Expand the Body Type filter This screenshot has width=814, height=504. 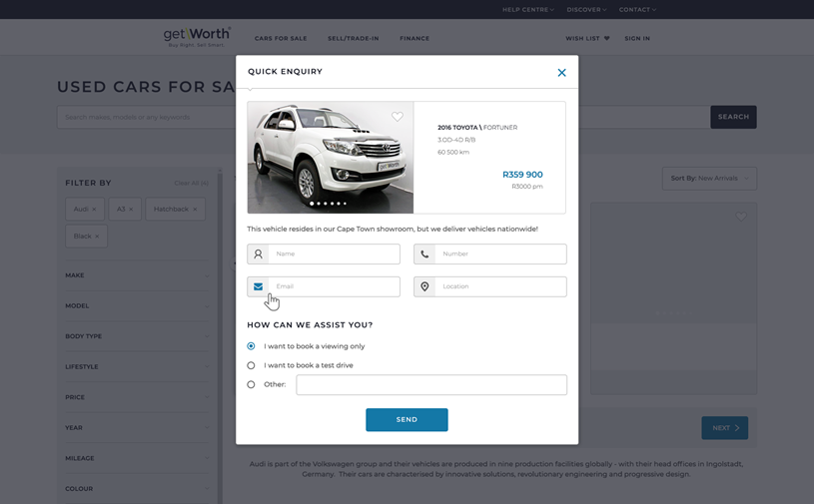point(137,336)
